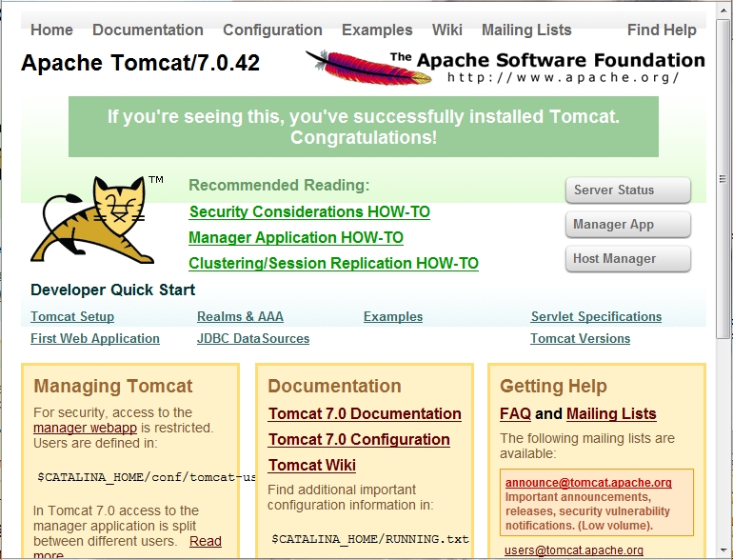This screenshot has width=733, height=560.
Task: Open the Find Help navigation item
Action: [662, 30]
